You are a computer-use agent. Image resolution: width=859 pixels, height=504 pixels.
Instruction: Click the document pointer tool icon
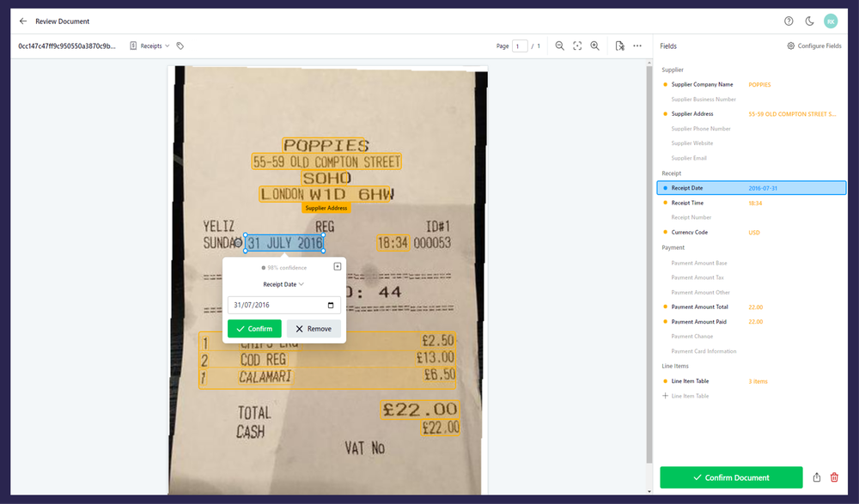pyautogui.click(x=619, y=46)
